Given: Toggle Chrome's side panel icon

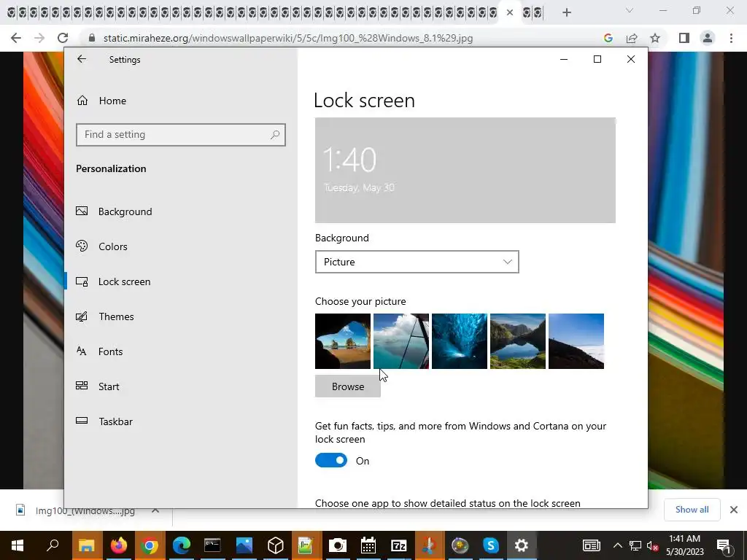Looking at the screenshot, I should click(684, 38).
